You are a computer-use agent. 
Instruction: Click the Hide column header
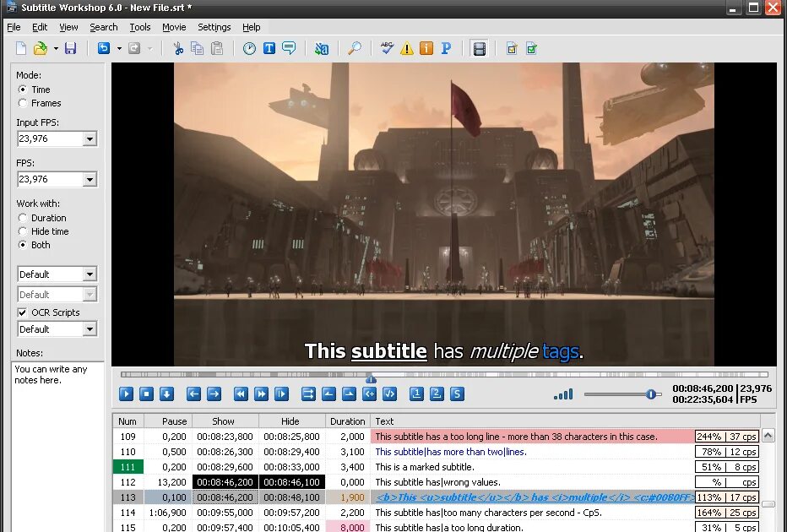291,421
